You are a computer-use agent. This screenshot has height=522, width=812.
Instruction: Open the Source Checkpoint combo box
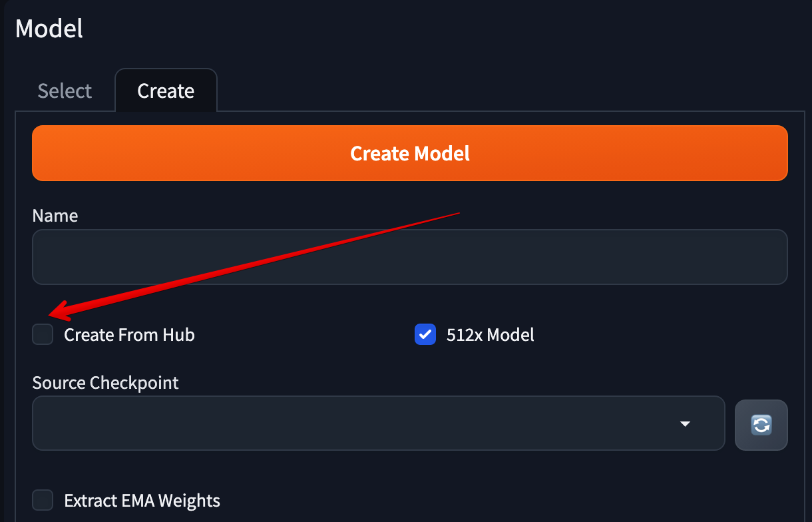378,423
